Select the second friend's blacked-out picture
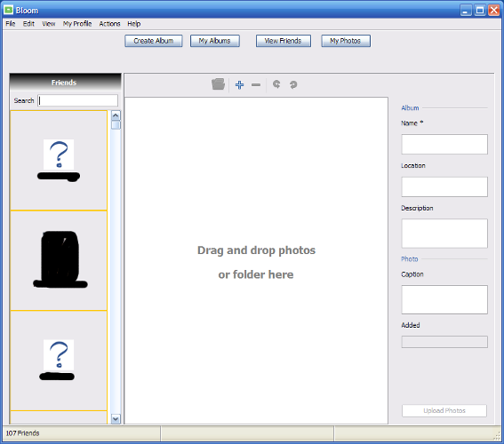Image resolution: width=504 pixels, height=444 pixels. (60, 259)
